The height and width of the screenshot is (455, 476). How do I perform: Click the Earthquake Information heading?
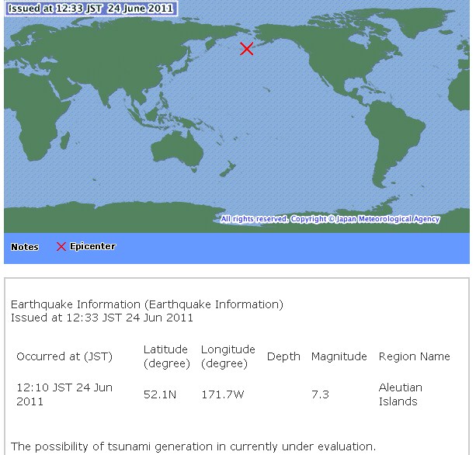[x=147, y=304]
